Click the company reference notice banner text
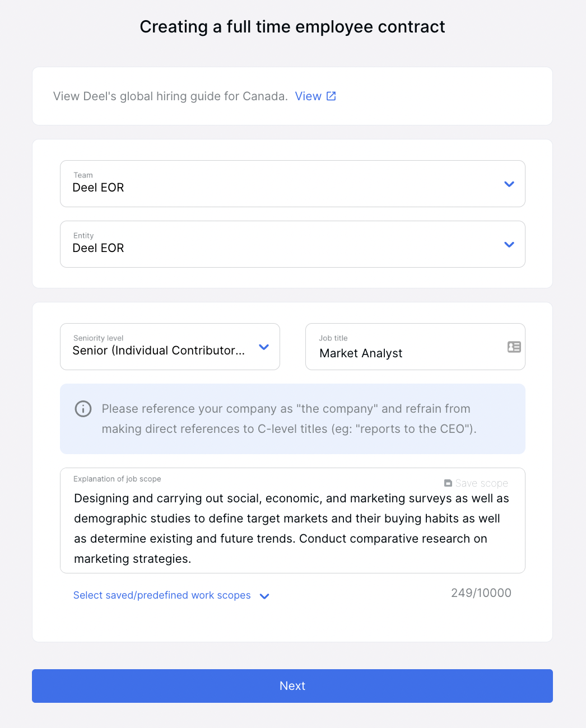 289,419
